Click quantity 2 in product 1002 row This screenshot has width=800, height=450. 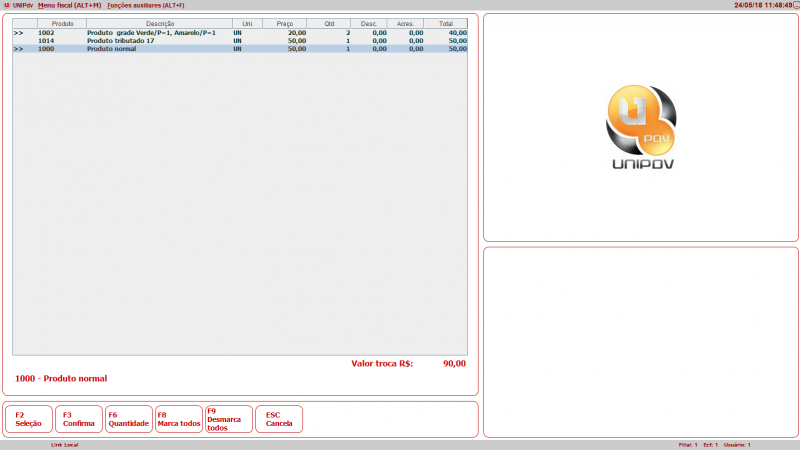pyautogui.click(x=348, y=33)
